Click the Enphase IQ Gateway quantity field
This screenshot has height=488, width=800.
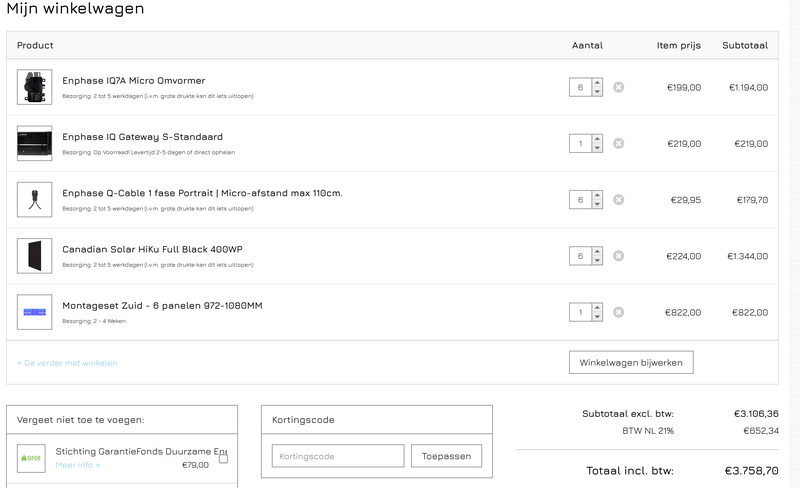580,143
